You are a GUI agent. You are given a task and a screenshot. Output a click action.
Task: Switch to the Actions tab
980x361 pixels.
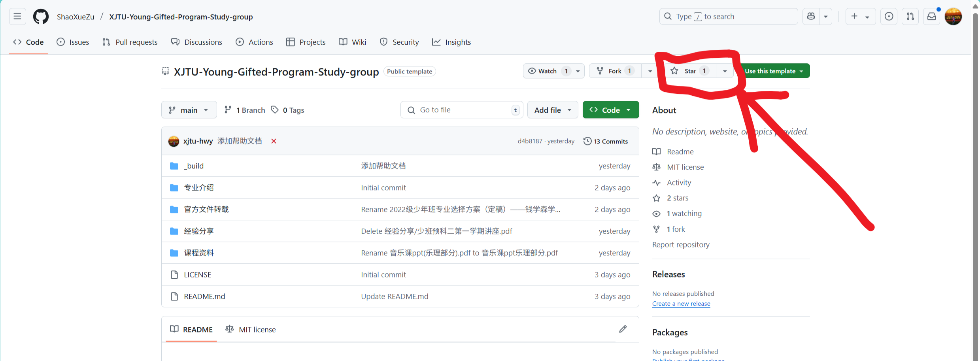click(x=255, y=42)
